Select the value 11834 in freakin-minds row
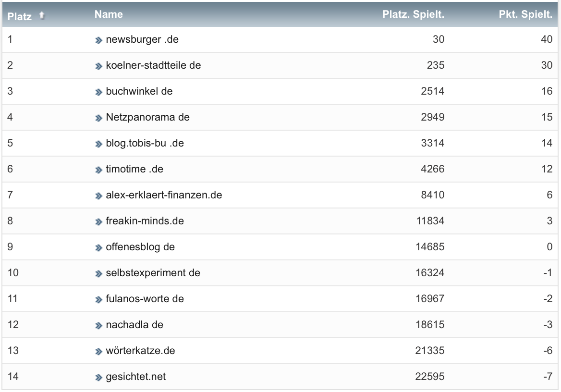The image size is (561, 392). (x=430, y=221)
